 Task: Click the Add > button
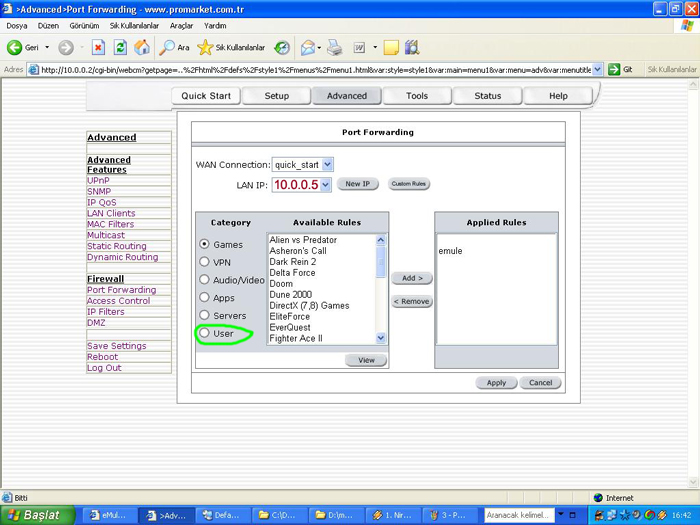coord(412,278)
